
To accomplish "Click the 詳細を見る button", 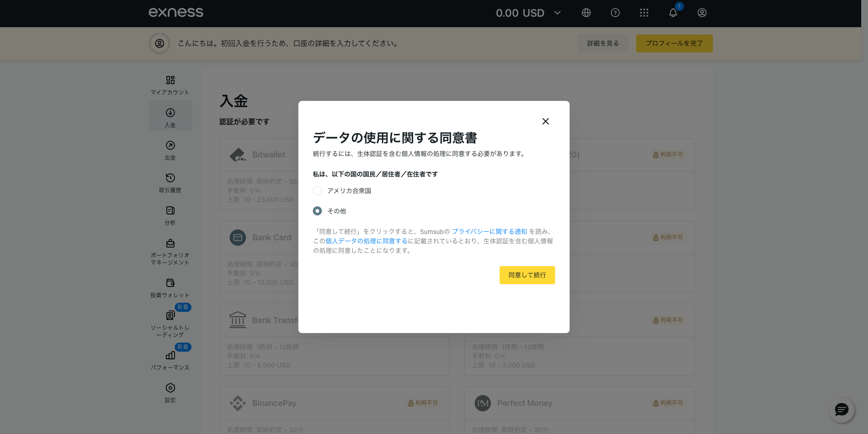I will [x=603, y=43].
